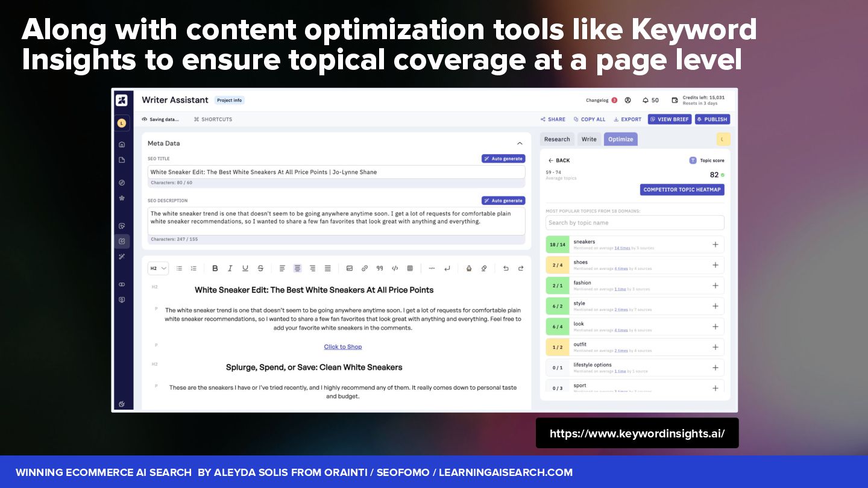This screenshot has width=868, height=488.
Task: Expand the outfit topic with plus
Action: coord(715,347)
